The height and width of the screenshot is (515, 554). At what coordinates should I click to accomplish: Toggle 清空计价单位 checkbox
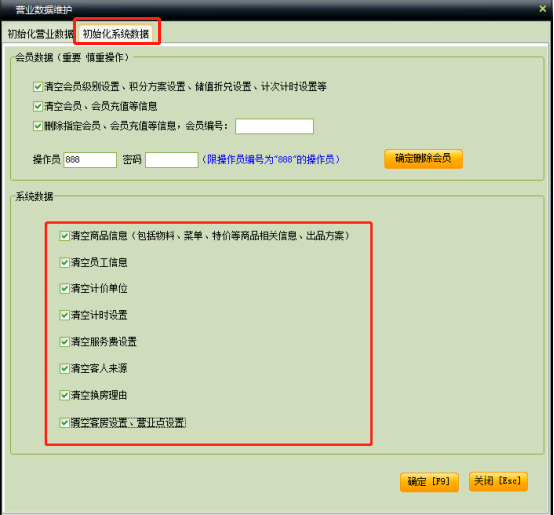tap(64, 289)
